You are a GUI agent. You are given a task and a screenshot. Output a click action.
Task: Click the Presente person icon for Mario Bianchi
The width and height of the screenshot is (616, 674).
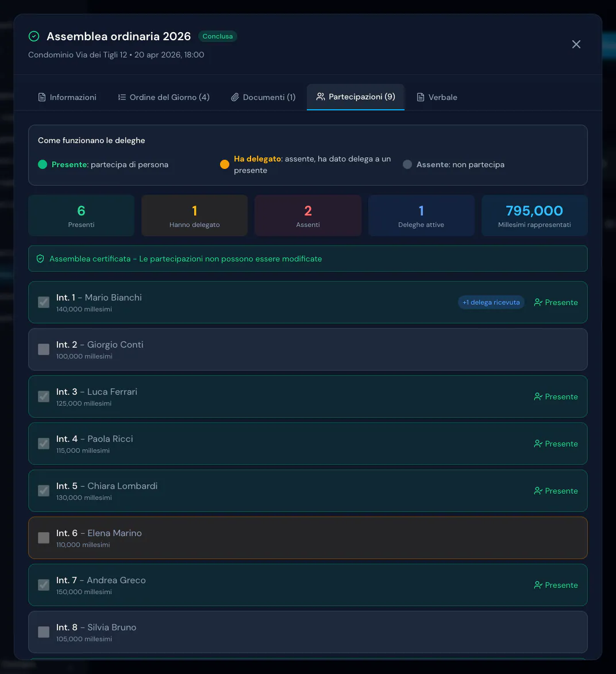[538, 302]
